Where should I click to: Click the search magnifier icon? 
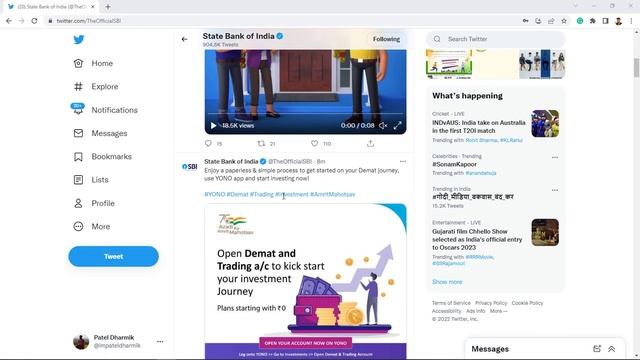(437, 39)
